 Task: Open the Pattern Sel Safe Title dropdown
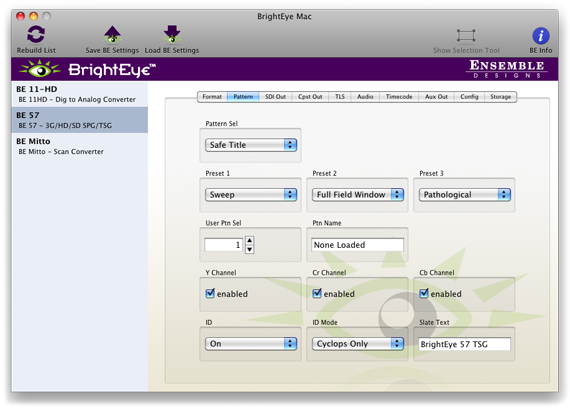251,145
